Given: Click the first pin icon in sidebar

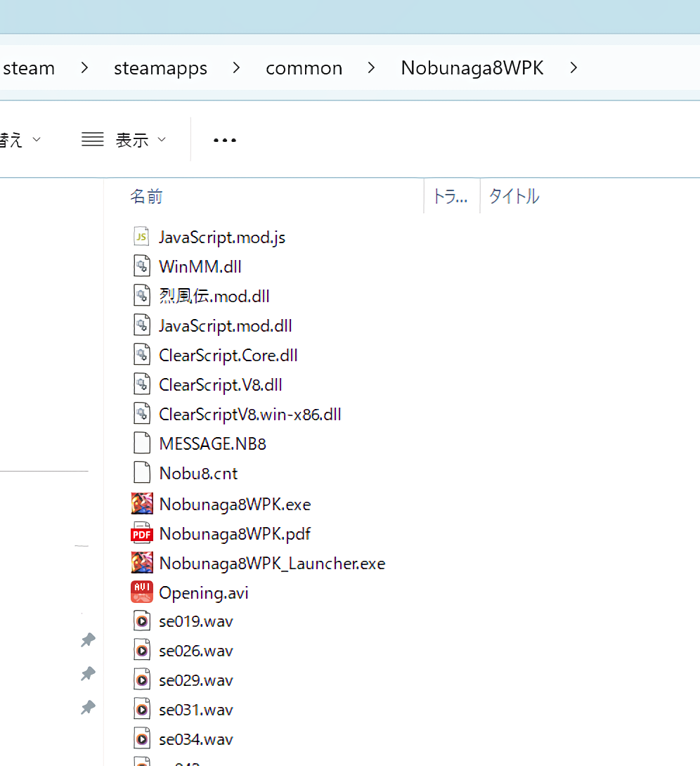Looking at the screenshot, I should pyautogui.click(x=88, y=640).
